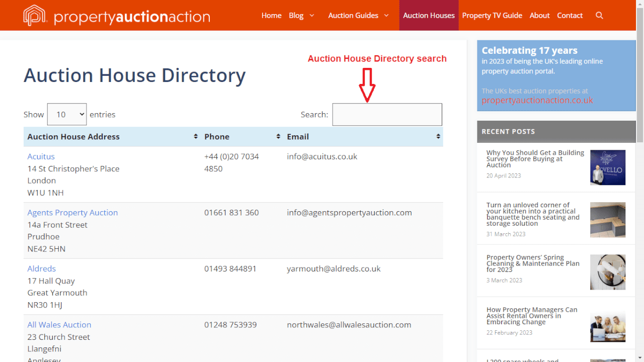Click the propertyauctionaction logo icon
Screen dimensions: 644x362
click(x=35, y=16)
